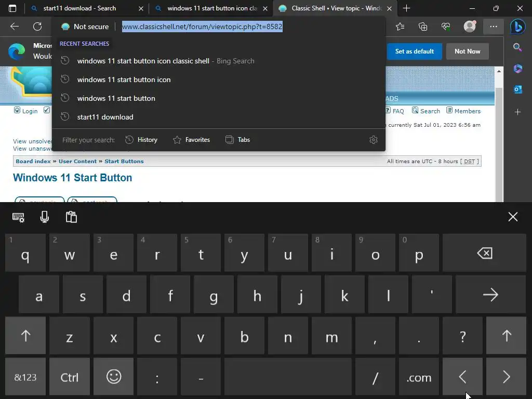
Task: Go to the Board index breadcrumb
Action: [x=33, y=161]
